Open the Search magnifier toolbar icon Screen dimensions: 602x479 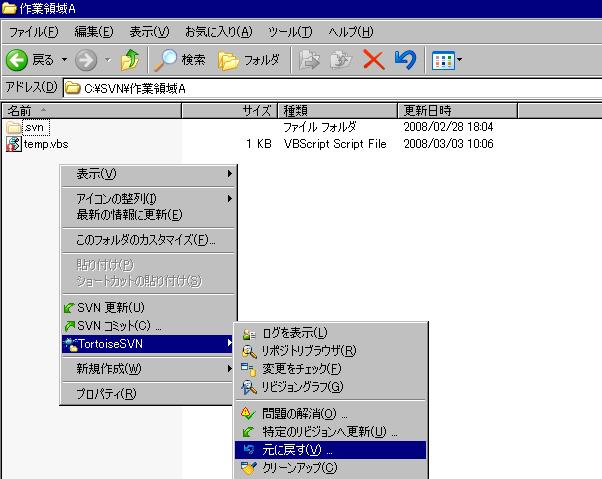165,60
